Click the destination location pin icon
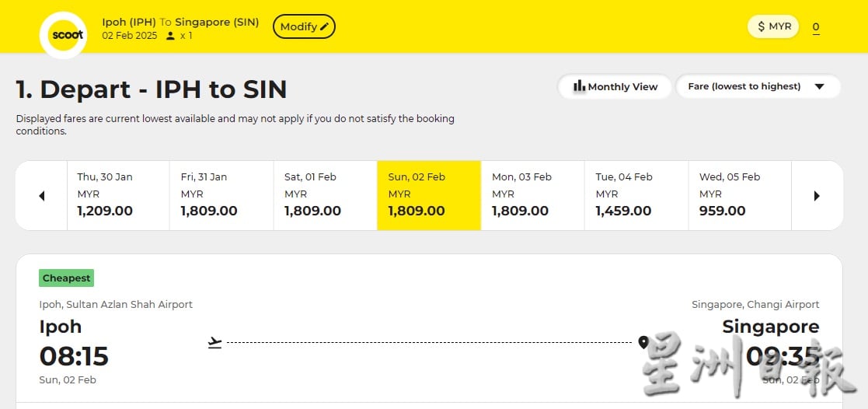 pyautogui.click(x=643, y=342)
